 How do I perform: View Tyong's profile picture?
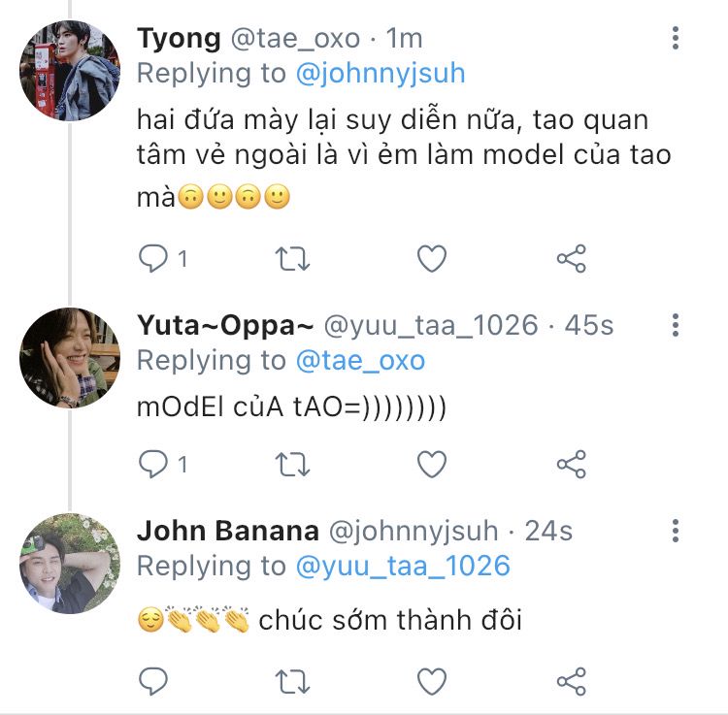click(70, 71)
